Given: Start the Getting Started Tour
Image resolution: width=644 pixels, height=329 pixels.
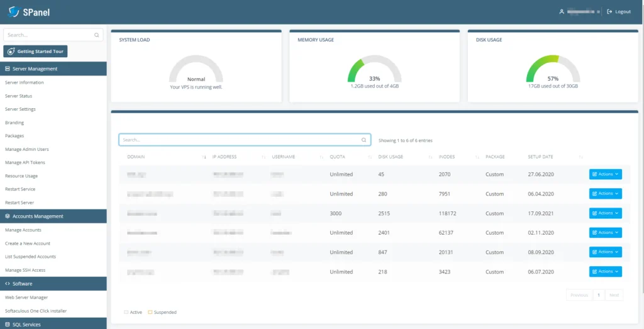Looking at the screenshot, I should click(35, 52).
